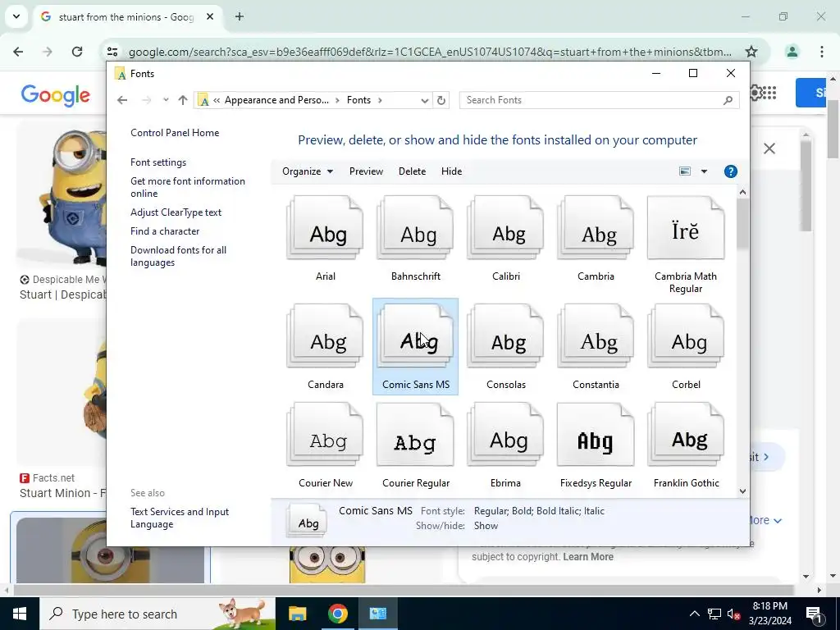The height and width of the screenshot is (630, 840).
Task: Open Chrome's tab search dropdown
Action: tap(16, 16)
